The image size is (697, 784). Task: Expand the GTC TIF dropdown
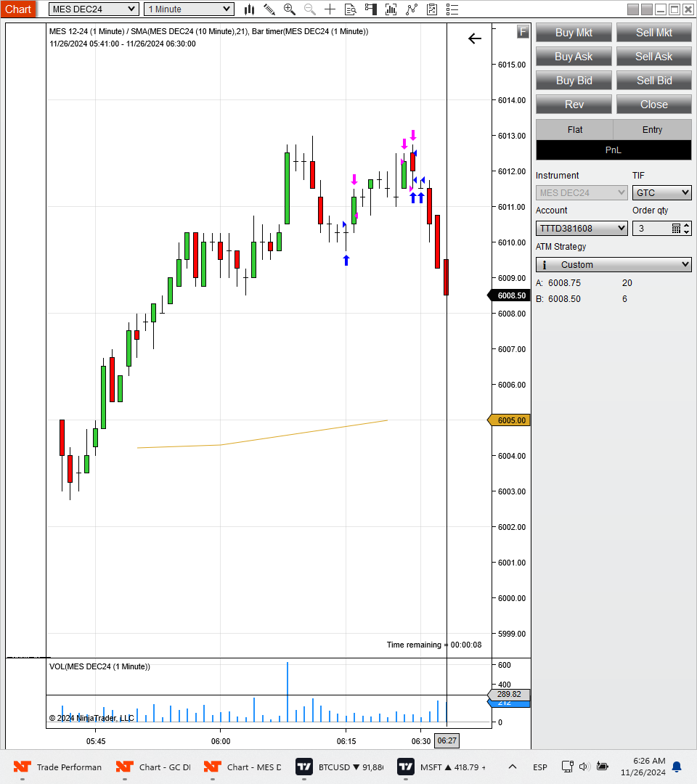click(662, 192)
